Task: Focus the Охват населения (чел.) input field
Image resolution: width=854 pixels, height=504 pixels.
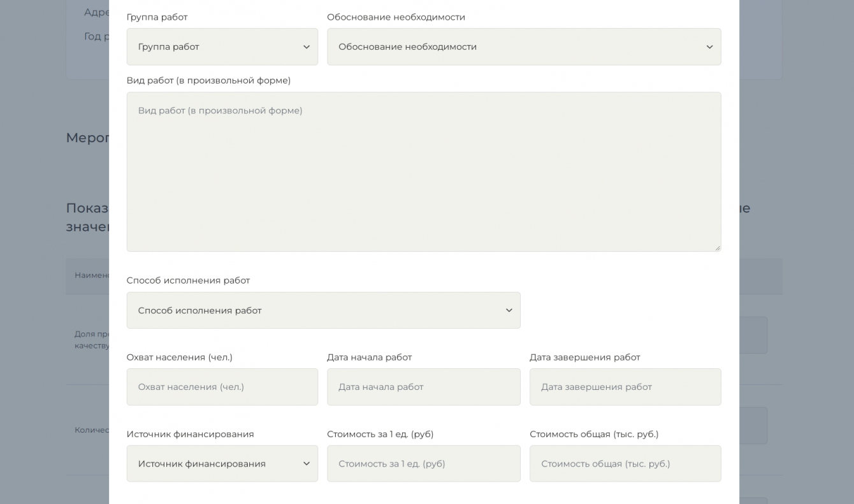Action: coord(222,387)
